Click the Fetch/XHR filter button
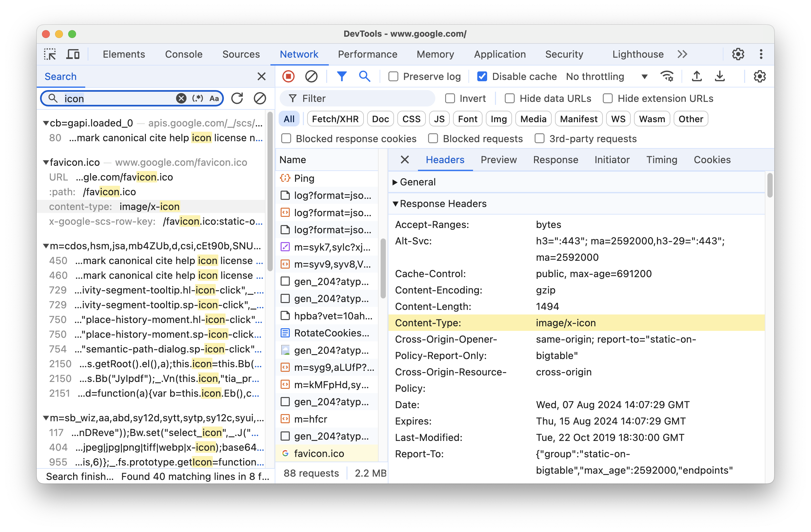Viewport: 811px width, 532px height. tap(334, 119)
